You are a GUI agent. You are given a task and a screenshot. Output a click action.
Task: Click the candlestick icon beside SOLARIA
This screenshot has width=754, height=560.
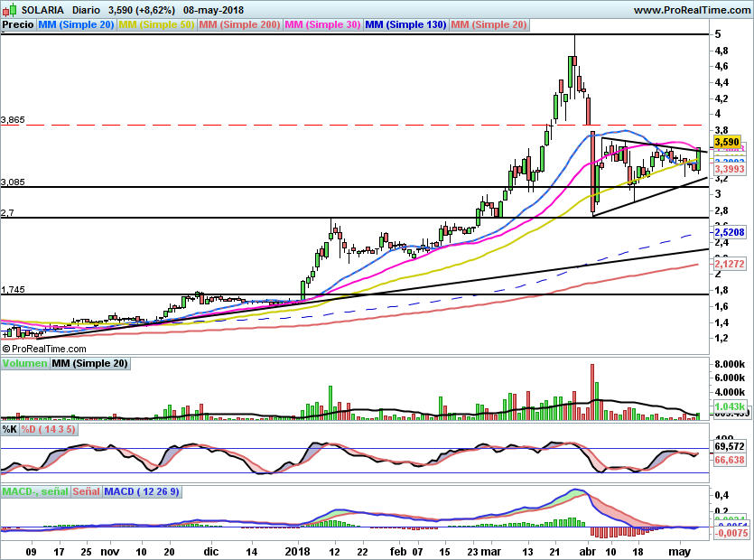click(10, 10)
